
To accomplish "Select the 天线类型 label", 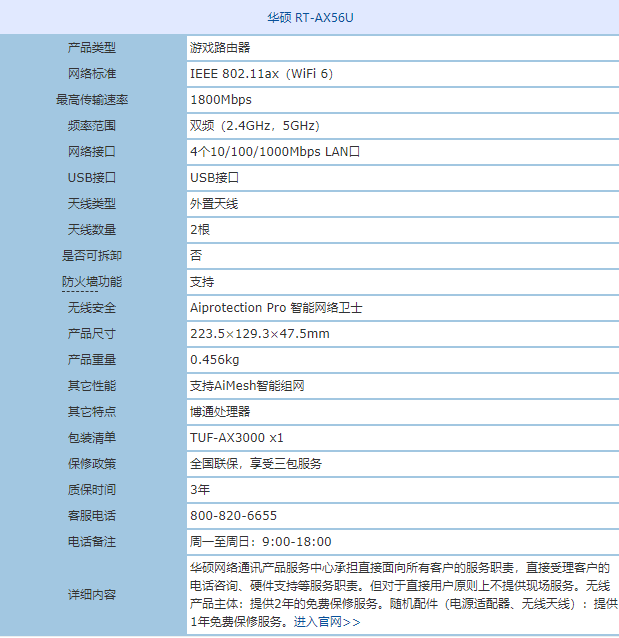I will click(92, 203).
